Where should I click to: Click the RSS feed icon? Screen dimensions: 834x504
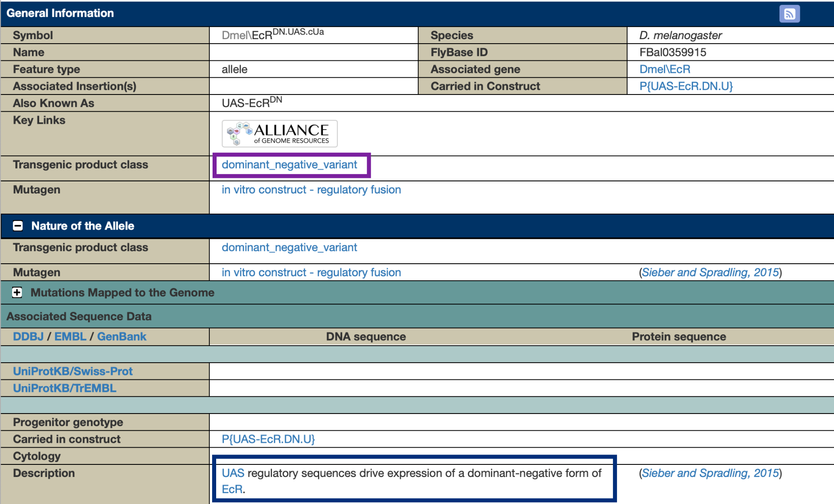pos(789,13)
